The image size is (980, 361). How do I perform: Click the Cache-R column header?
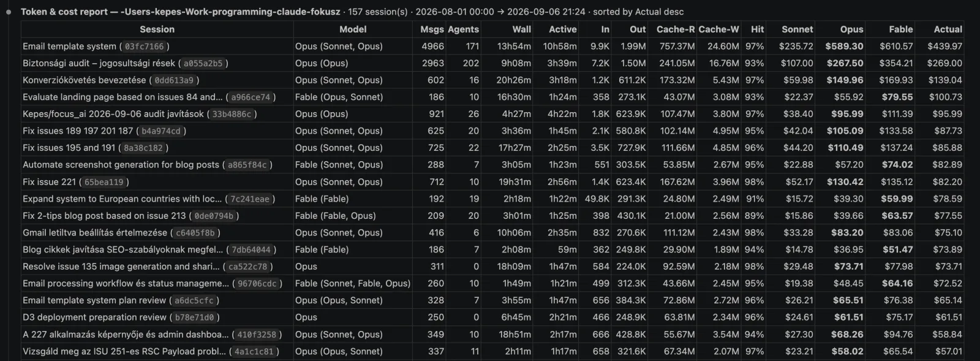[676, 29]
